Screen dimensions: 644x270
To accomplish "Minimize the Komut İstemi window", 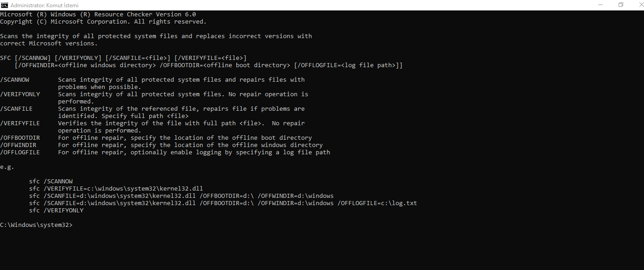I will click(x=600, y=5).
